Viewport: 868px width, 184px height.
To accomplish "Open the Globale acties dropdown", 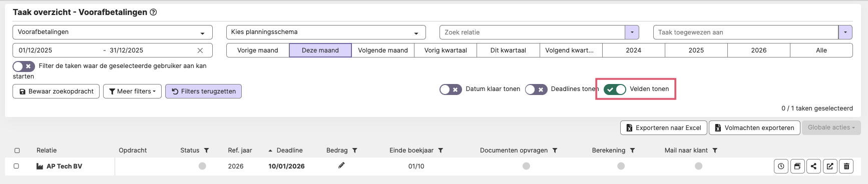I will click(831, 127).
